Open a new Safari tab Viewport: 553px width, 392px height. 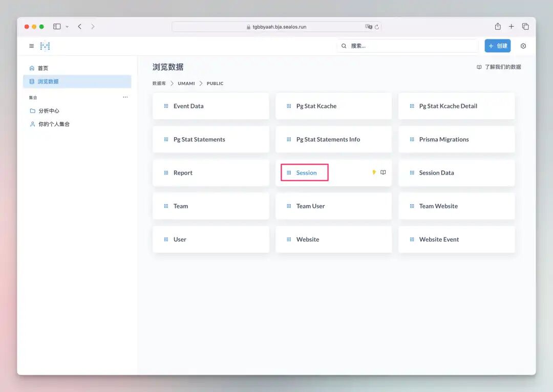point(511,27)
